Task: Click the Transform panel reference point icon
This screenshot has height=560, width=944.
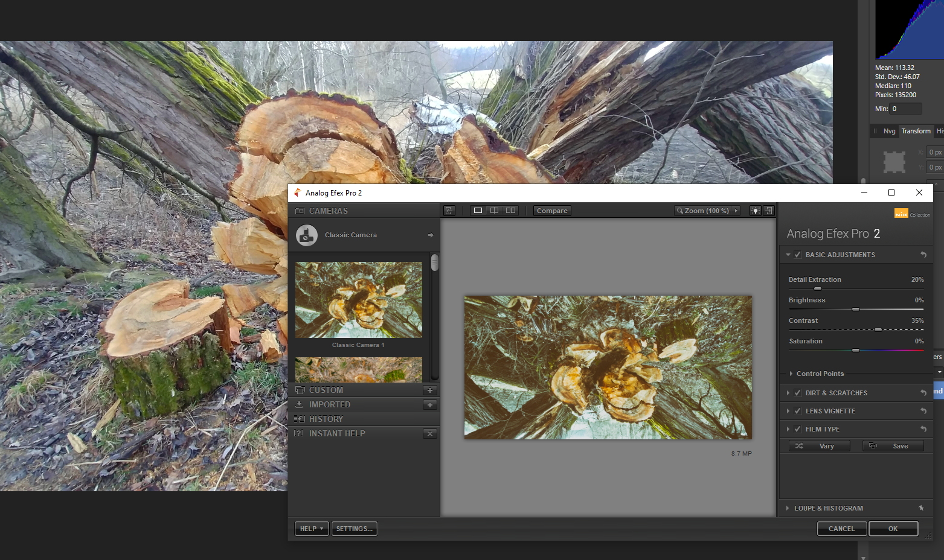Action: click(894, 162)
